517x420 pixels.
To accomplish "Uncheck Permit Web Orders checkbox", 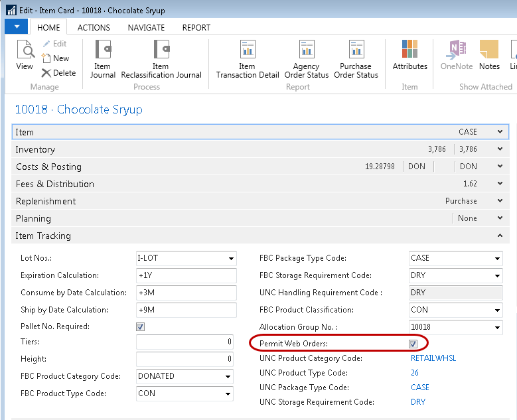I will coord(413,344).
